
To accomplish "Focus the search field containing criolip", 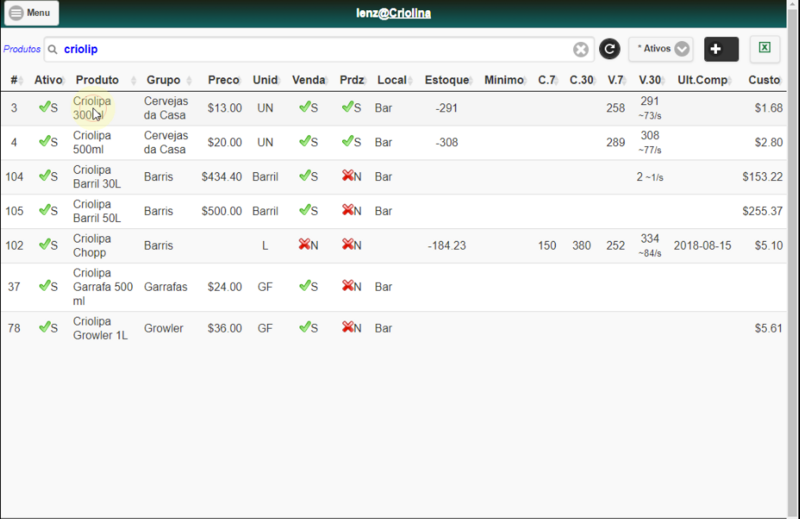I will [316, 50].
